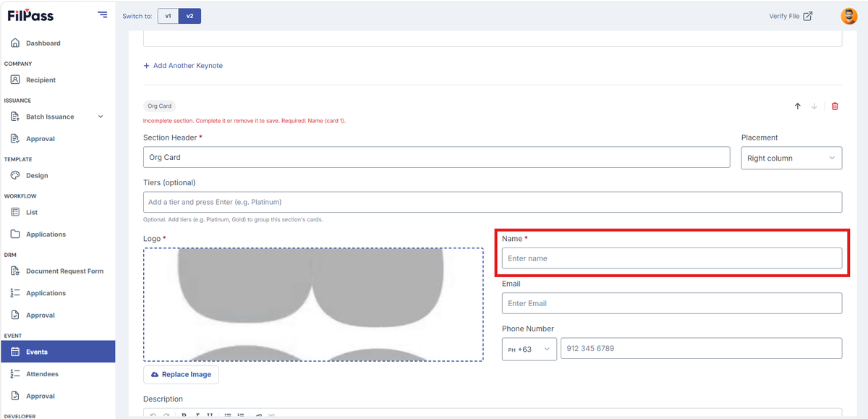Click the Org Card section badge

[x=159, y=106]
